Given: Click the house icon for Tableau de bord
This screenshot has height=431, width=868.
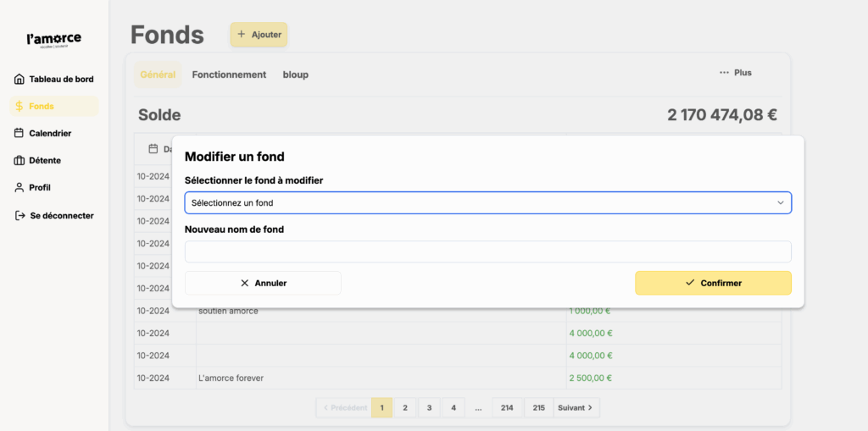Looking at the screenshot, I should coord(19,80).
